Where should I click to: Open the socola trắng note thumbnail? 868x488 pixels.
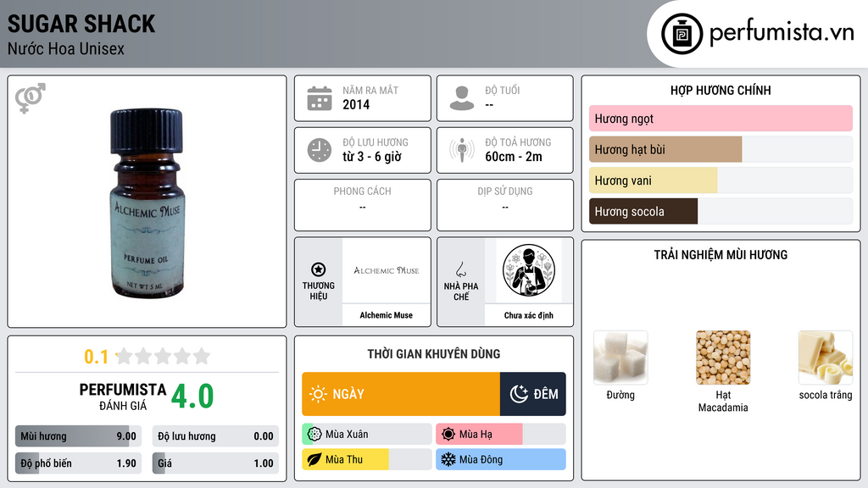[826, 358]
